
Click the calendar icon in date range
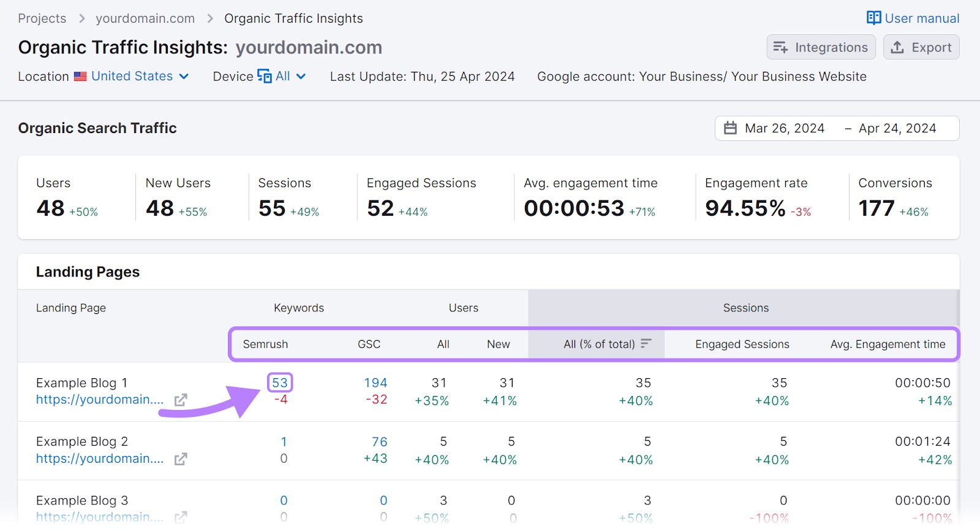tap(730, 128)
